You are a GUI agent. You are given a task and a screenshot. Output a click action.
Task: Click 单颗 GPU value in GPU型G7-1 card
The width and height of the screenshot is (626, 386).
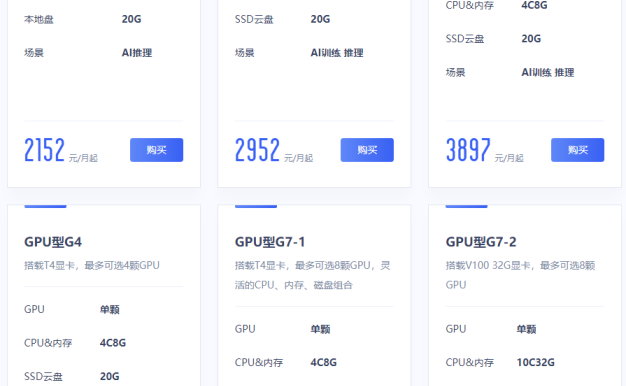pos(320,329)
